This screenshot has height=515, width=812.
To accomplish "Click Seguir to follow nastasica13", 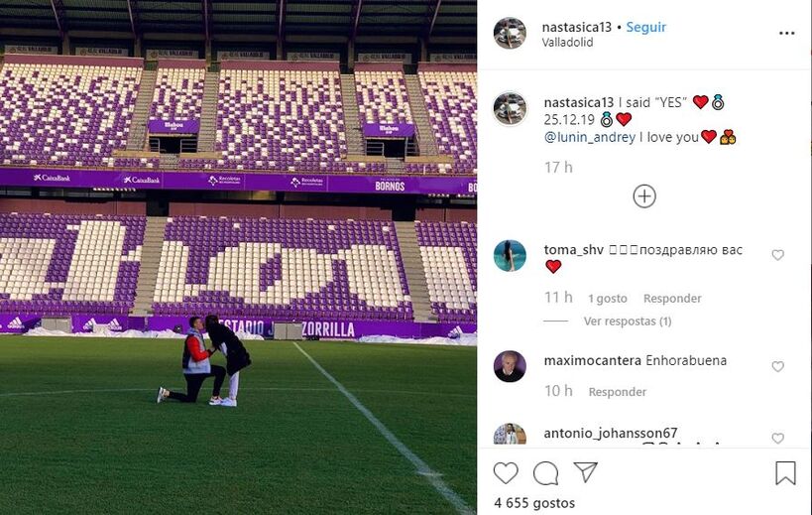I will click(x=645, y=27).
